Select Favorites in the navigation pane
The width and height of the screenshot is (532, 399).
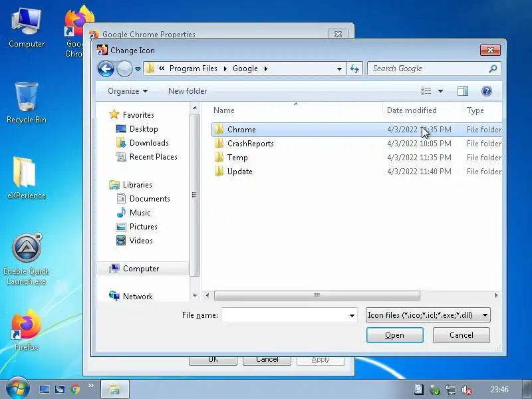pyautogui.click(x=138, y=115)
